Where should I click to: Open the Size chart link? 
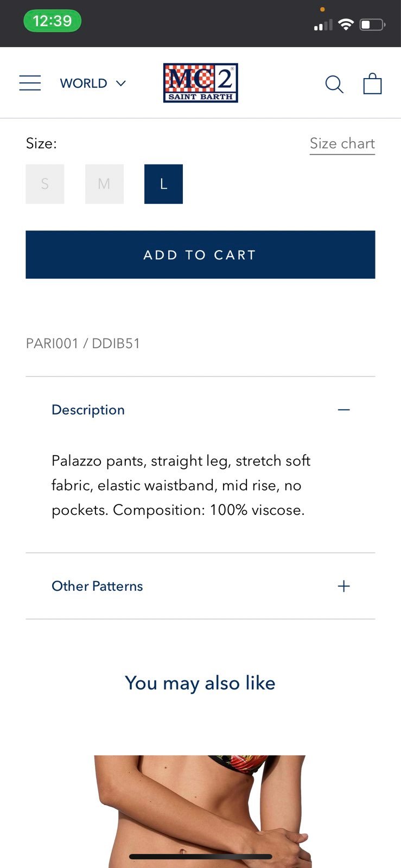(x=342, y=144)
